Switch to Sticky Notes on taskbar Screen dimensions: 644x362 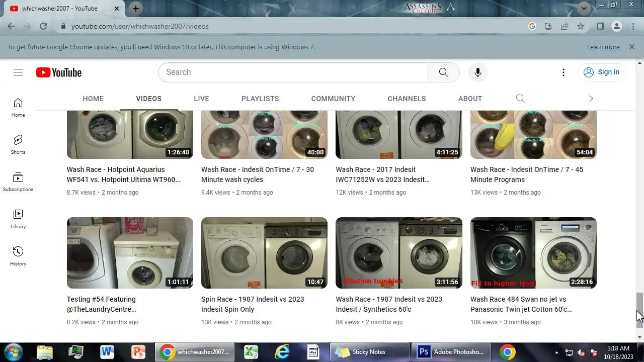pyautogui.click(x=370, y=352)
